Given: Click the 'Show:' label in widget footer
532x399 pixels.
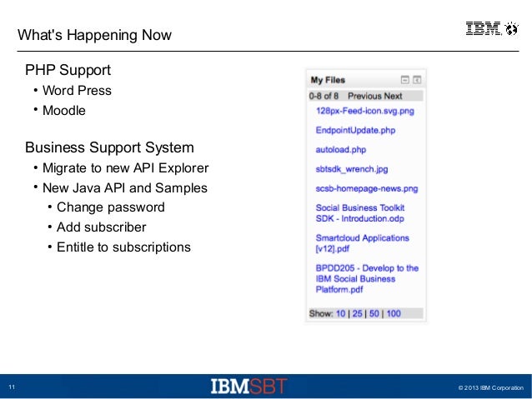Looking at the screenshot, I should coord(321,313).
